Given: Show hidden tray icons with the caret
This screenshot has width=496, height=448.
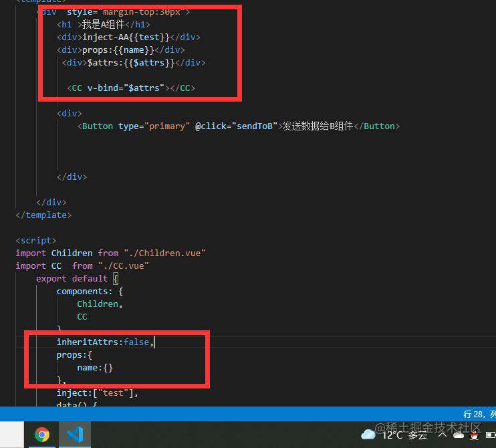Looking at the screenshot, I should point(443,435).
